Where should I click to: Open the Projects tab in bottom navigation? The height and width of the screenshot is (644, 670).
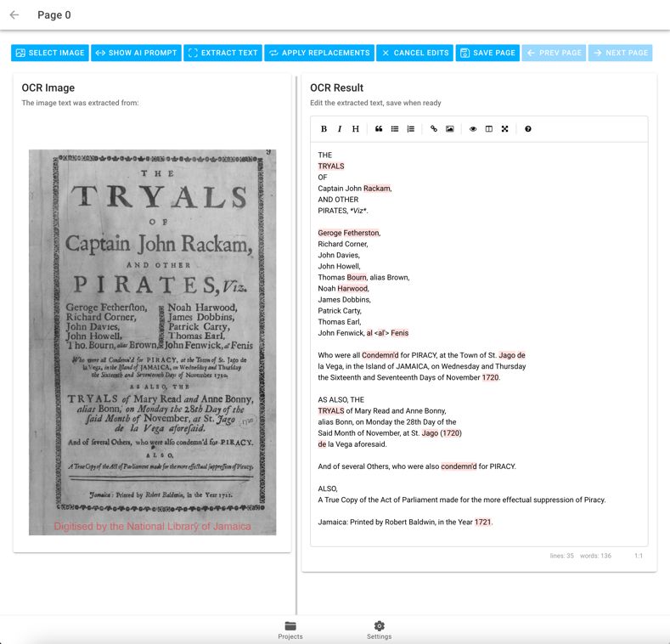(290, 630)
